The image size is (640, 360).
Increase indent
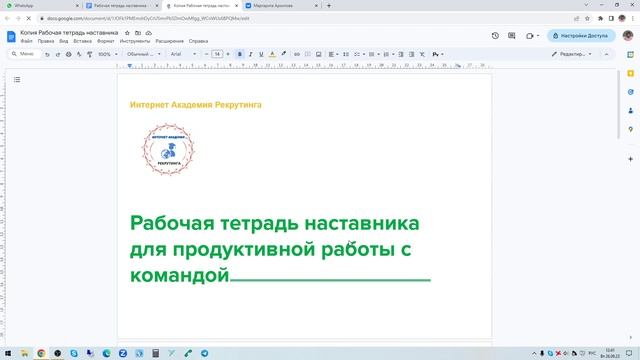(x=411, y=54)
